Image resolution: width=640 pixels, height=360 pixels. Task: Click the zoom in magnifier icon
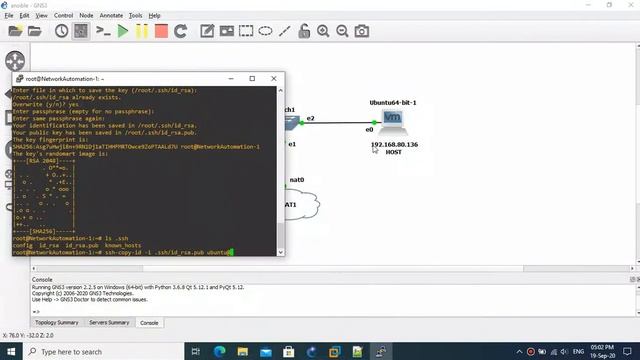(323, 31)
